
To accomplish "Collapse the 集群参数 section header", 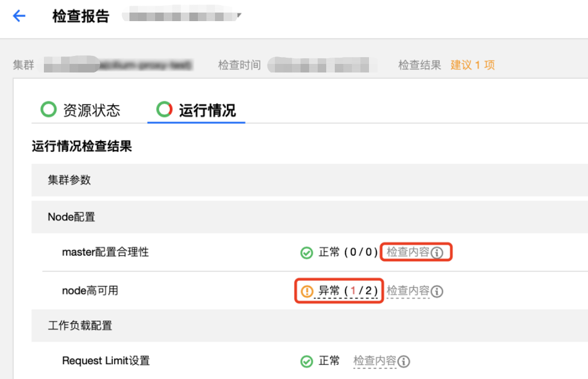I will coord(310,180).
